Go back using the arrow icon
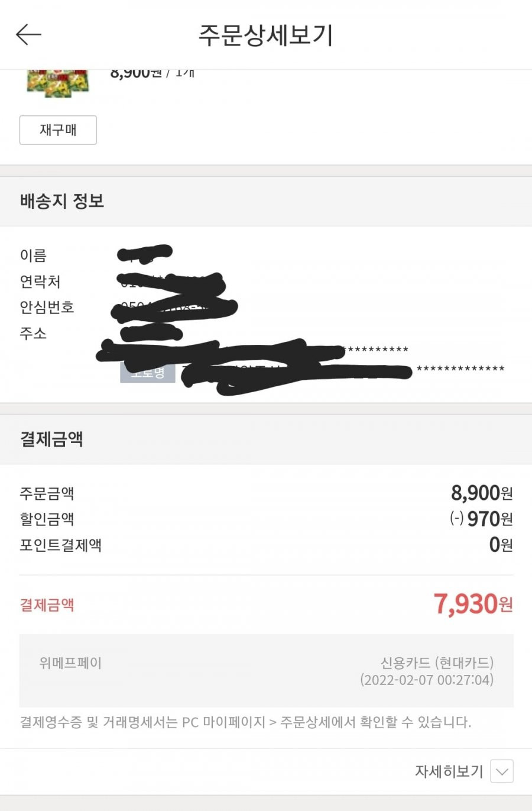The image size is (532, 811). (x=28, y=35)
